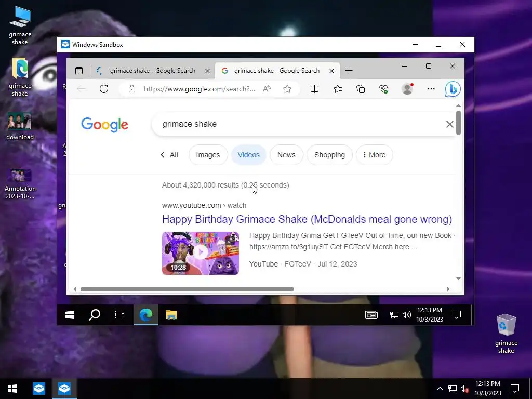
Task: Open sandbox clock 12:13 PM
Action: pos(430,315)
